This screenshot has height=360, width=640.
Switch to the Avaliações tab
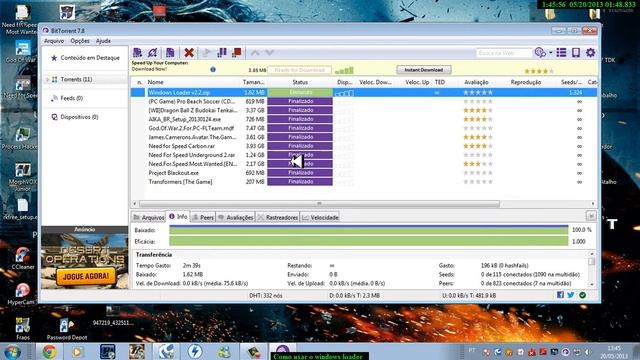tap(236, 217)
